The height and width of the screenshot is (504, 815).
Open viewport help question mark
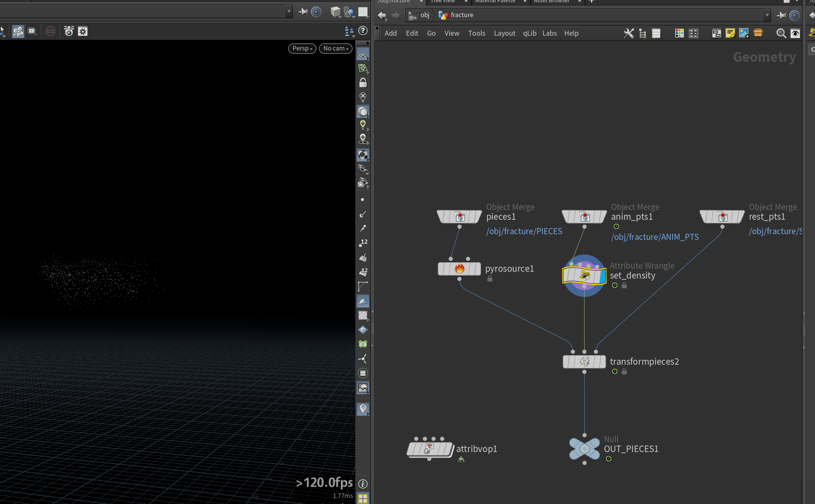coord(363,31)
